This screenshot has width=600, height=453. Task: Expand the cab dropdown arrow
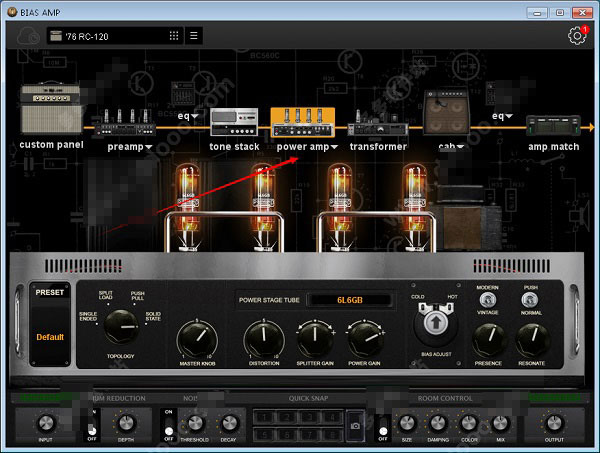click(x=460, y=147)
